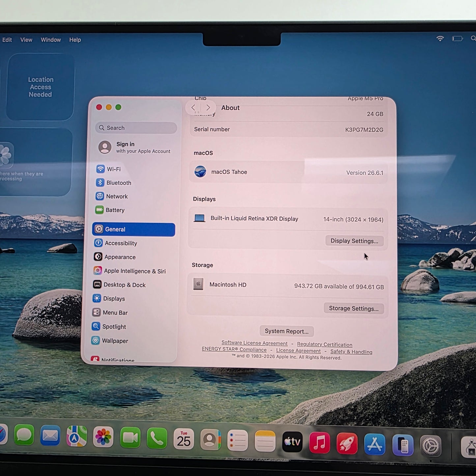Open Messages from the Dock
This screenshot has width=476, height=476.
pos(24,435)
